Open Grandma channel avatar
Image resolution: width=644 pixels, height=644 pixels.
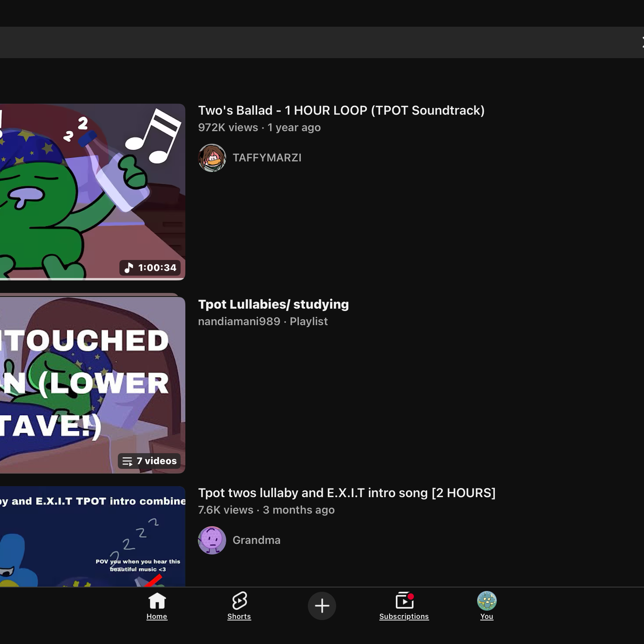click(212, 540)
